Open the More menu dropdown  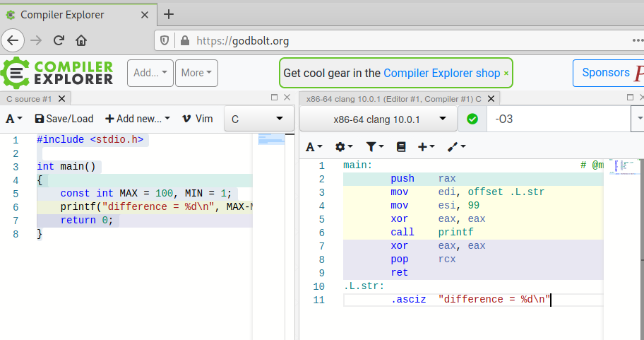pyautogui.click(x=197, y=72)
